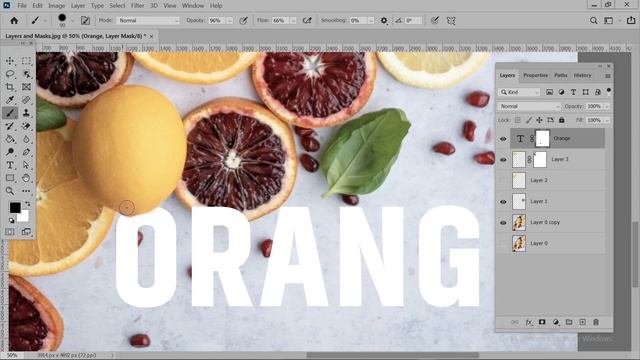The height and width of the screenshot is (360, 640).
Task: Select the Horizontal Type tool
Action: pos(10,165)
